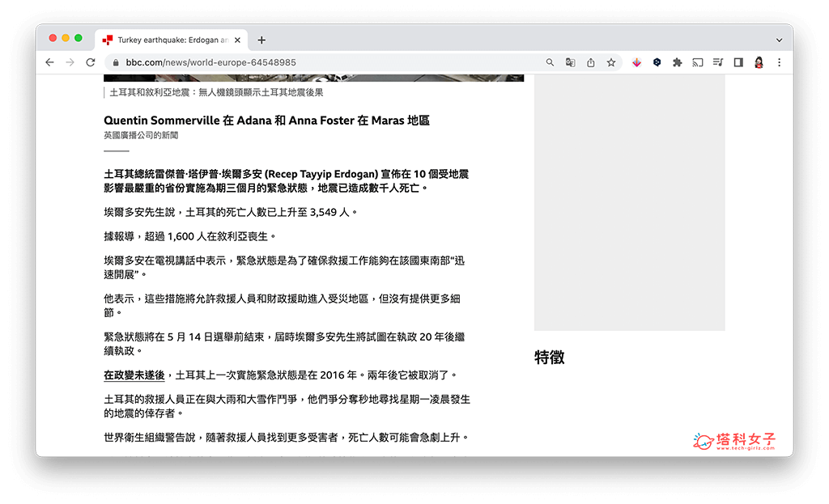Bookmark this page with the star icon

(x=611, y=62)
